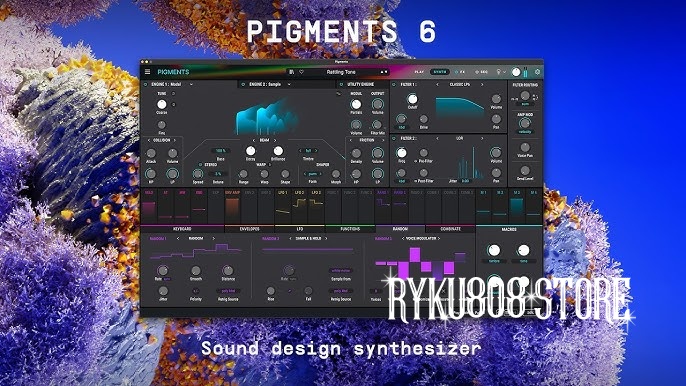Open the LFO modulation tab

(300, 229)
